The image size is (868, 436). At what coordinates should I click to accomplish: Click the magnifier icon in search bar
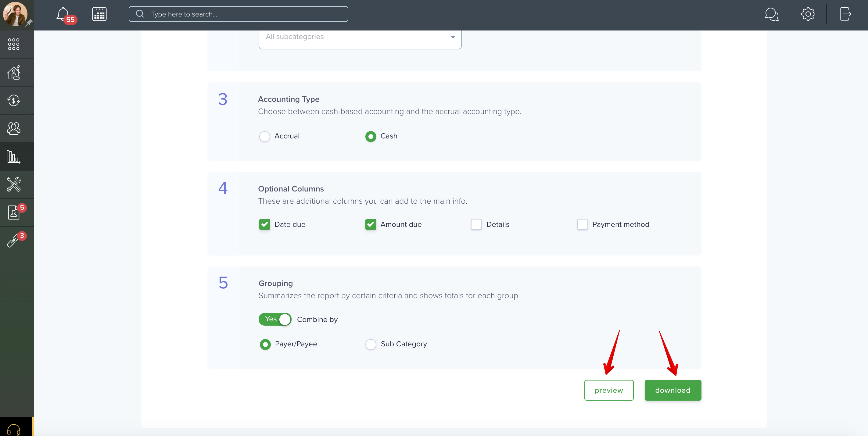(x=140, y=14)
